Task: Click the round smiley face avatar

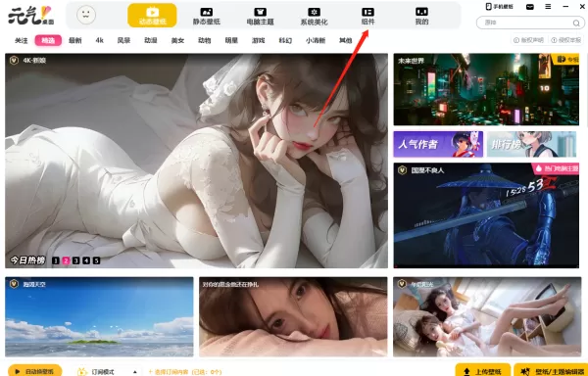Action: (86, 15)
